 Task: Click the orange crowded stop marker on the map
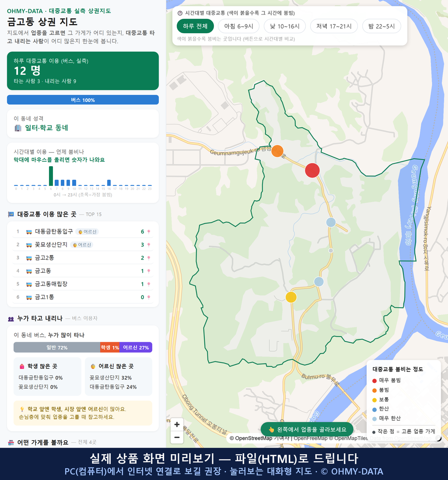pos(277,151)
